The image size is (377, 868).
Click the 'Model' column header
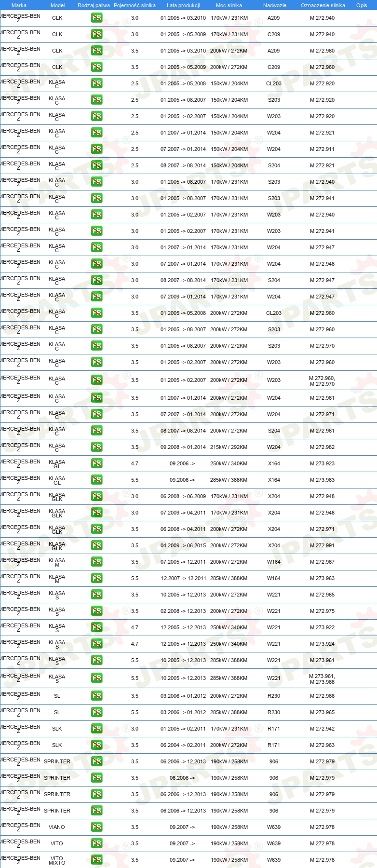pyautogui.click(x=57, y=5)
